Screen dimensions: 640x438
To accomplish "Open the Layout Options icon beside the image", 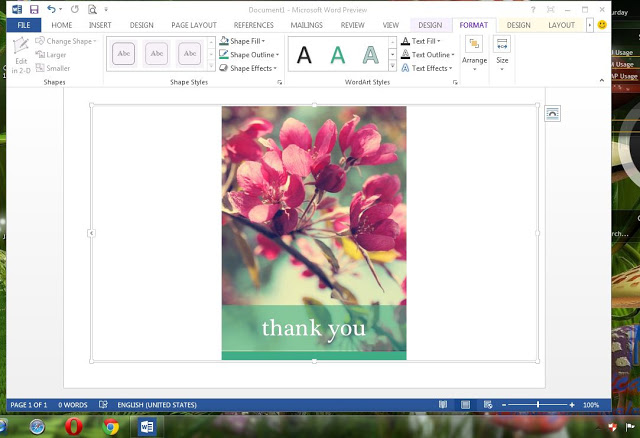I will coord(553,114).
